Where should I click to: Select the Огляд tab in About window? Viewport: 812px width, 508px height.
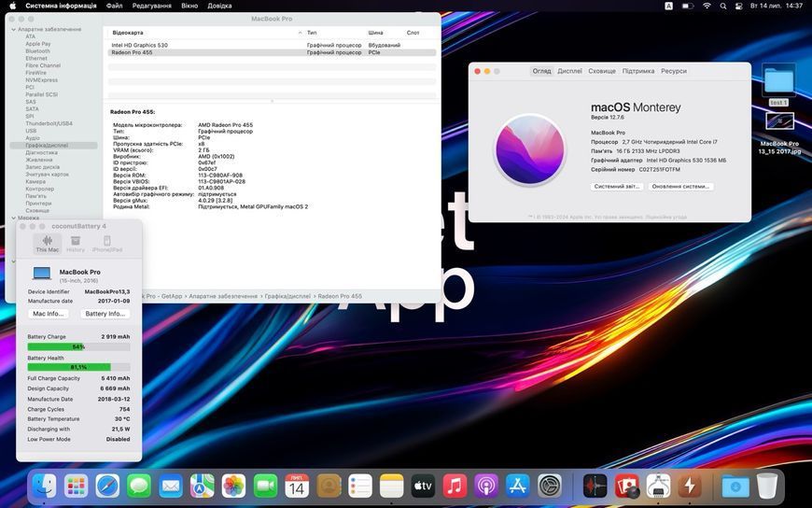(x=541, y=71)
